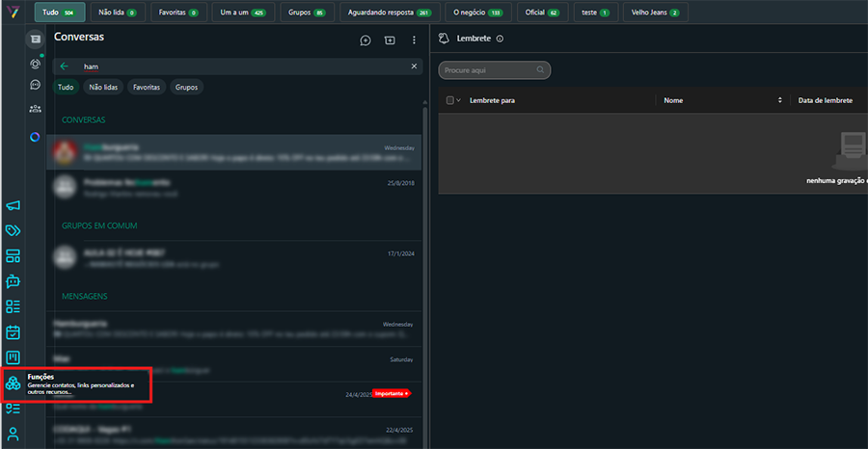This screenshot has height=449, width=868.
Task: Tick the select-all checkbox in reminder table
Action: coord(449,100)
